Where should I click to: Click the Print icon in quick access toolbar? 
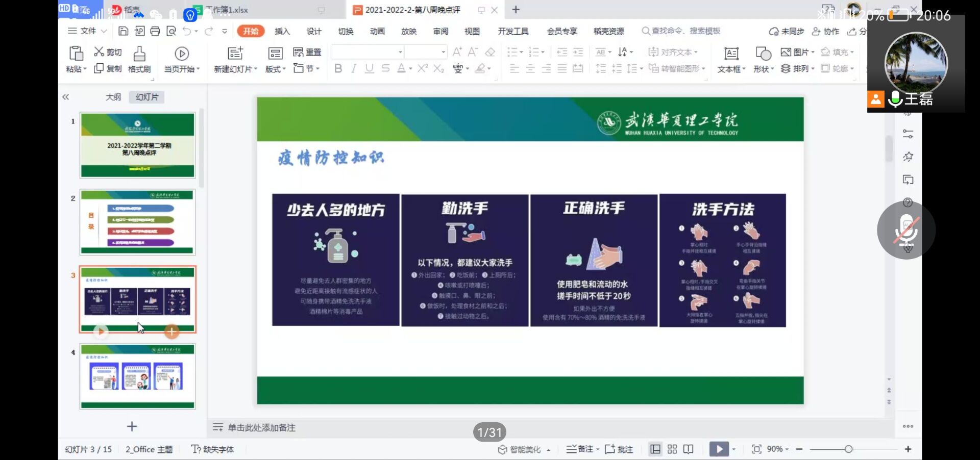click(155, 31)
